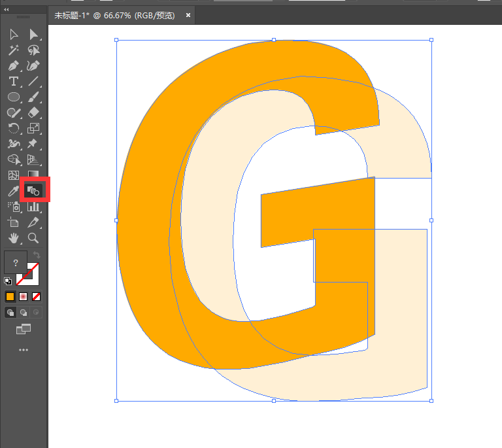Select the Symbol Sprayer tool
The height and width of the screenshot is (448, 502).
tap(14, 207)
